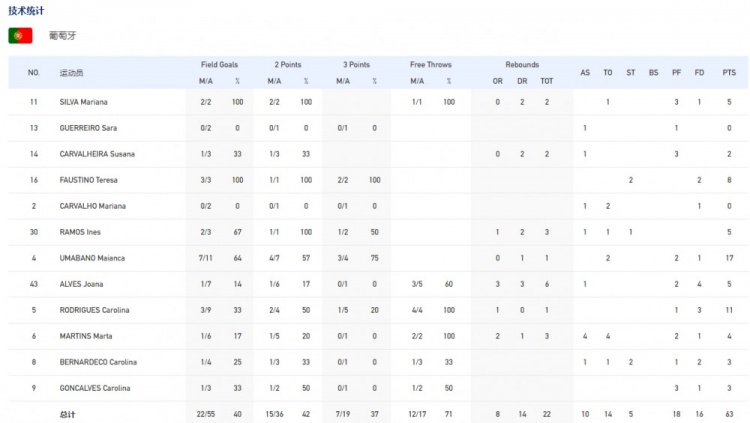Select player BERNARDECO Carolina
Image resolution: width=750 pixels, height=423 pixels.
point(97,362)
